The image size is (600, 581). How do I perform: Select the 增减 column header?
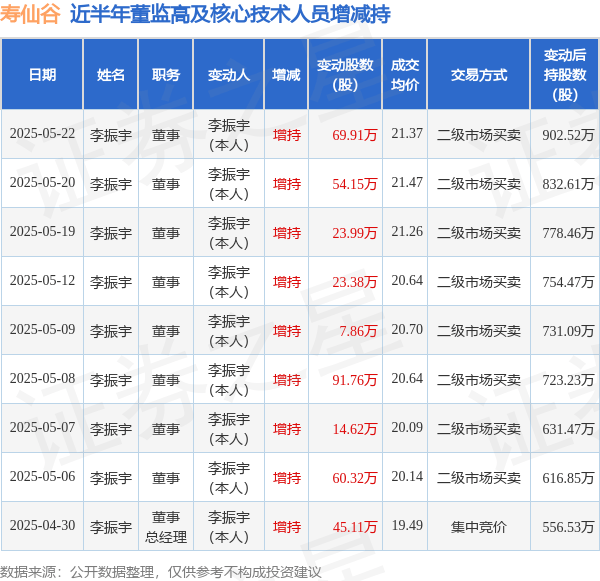click(x=286, y=75)
